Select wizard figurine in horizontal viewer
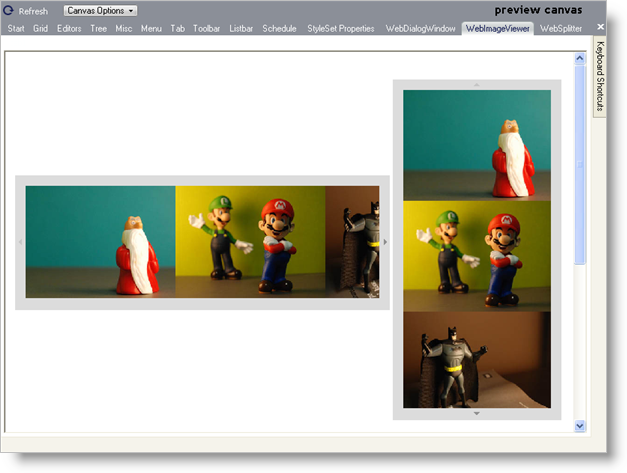This screenshot has width=627, height=473. [100, 242]
